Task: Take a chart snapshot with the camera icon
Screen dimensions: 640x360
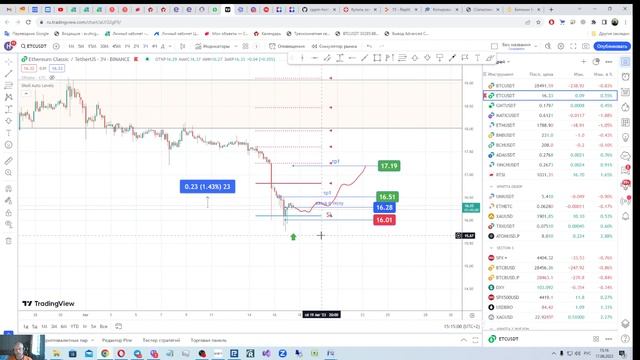Action: tap(586, 46)
